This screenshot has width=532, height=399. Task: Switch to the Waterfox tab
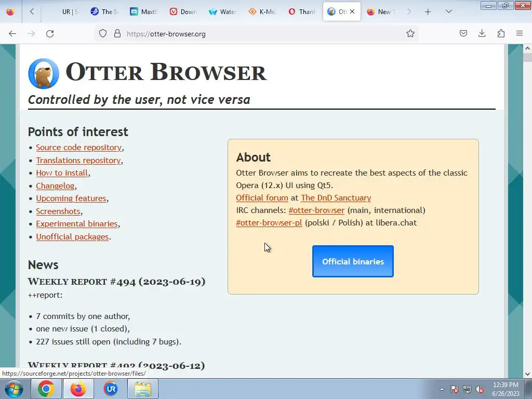[x=222, y=11]
